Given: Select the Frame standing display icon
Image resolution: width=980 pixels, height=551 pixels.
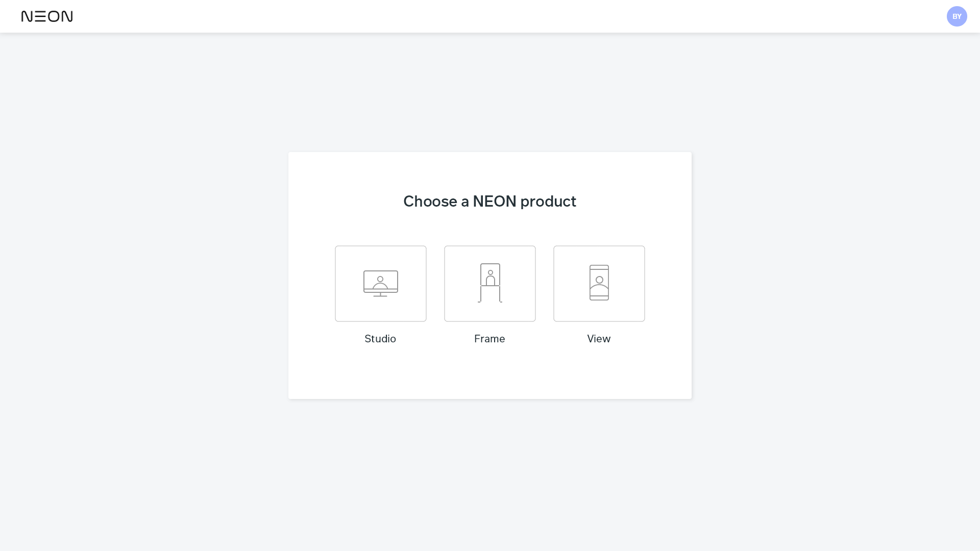Looking at the screenshot, I should (490, 283).
